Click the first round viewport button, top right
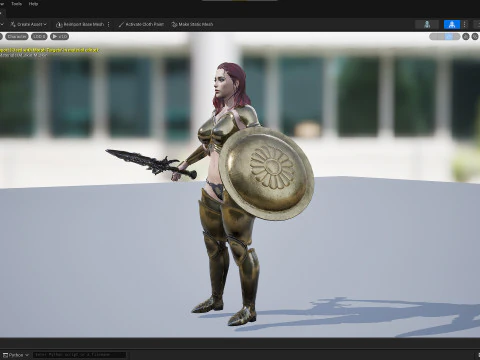Image resolution: width=480 pixels, height=360 pixels. (x=466, y=37)
